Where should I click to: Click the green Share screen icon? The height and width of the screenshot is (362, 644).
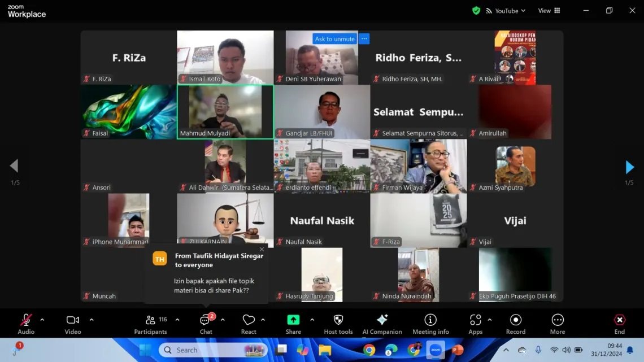coord(293,320)
